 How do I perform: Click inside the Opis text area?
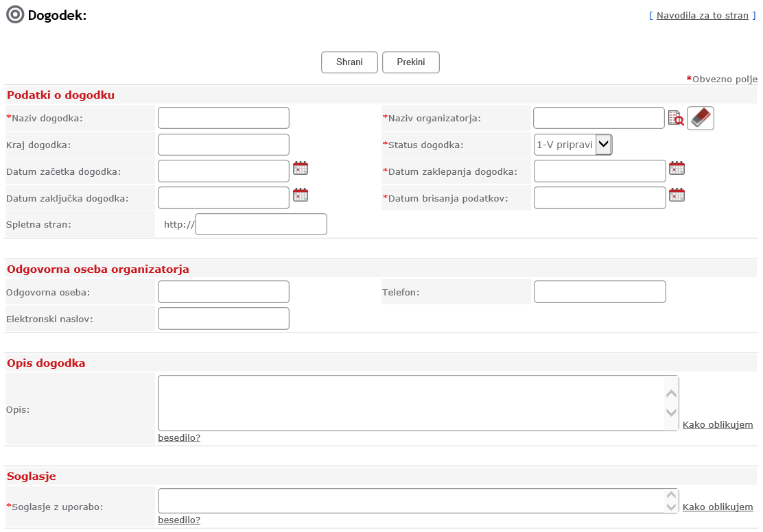pyautogui.click(x=412, y=403)
